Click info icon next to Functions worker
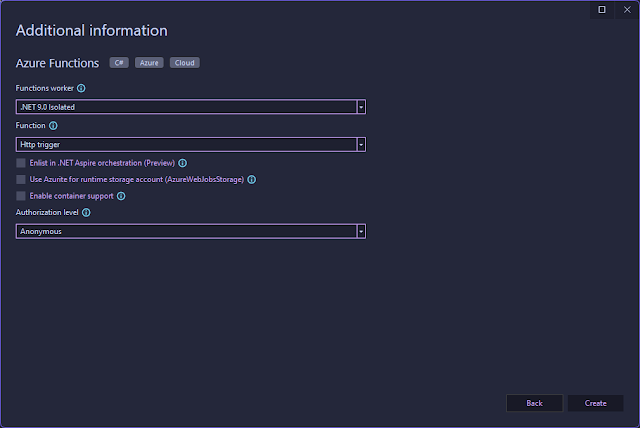This screenshot has height=428, width=640. coord(81,88)
